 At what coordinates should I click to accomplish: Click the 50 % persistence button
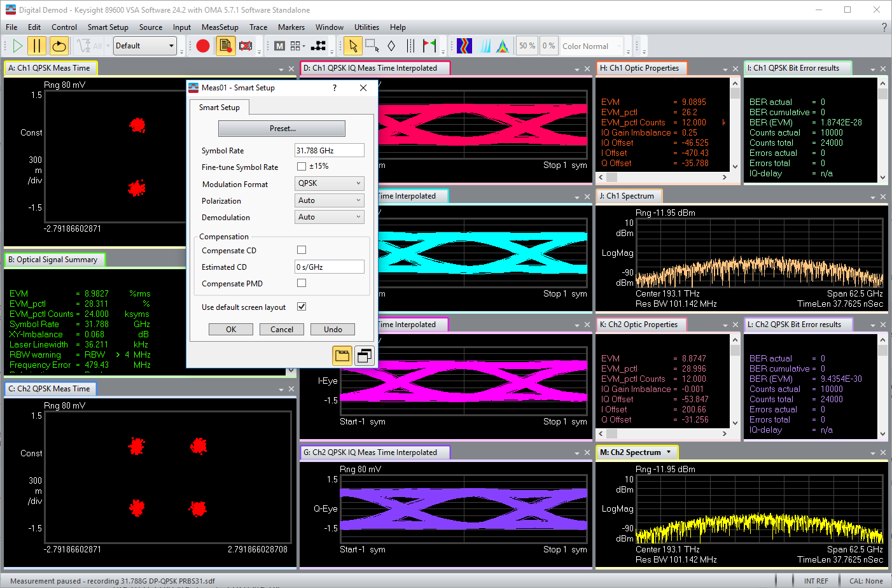[527, 46]
